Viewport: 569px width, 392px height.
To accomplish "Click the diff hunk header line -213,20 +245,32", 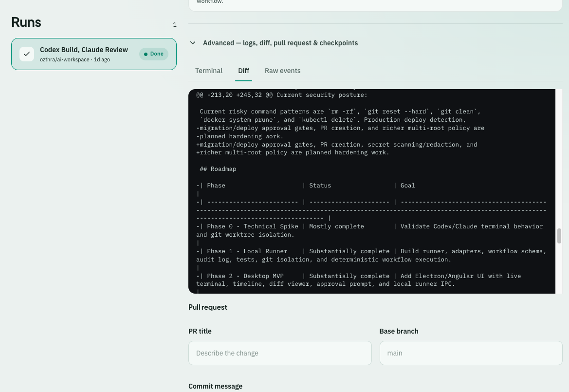I will click(282, 95).
